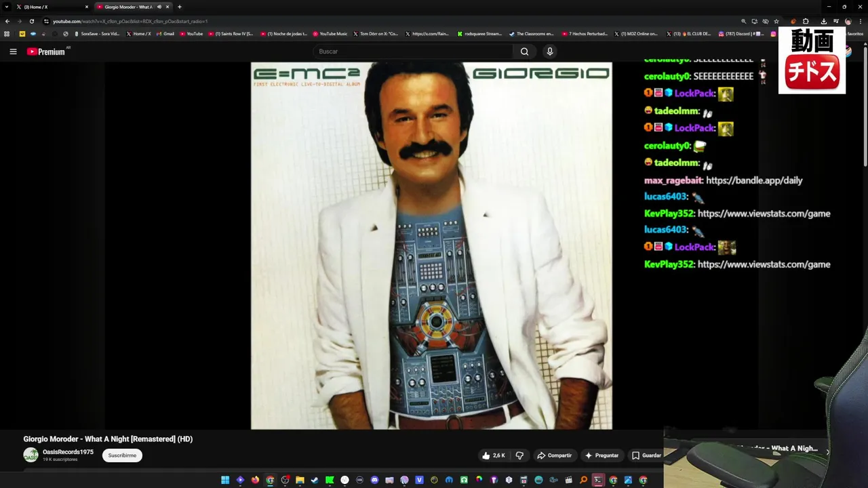Open Discord from the taskbar
Image resolution: width=868 pixels, height=488 pixels.
click(374, 480)
